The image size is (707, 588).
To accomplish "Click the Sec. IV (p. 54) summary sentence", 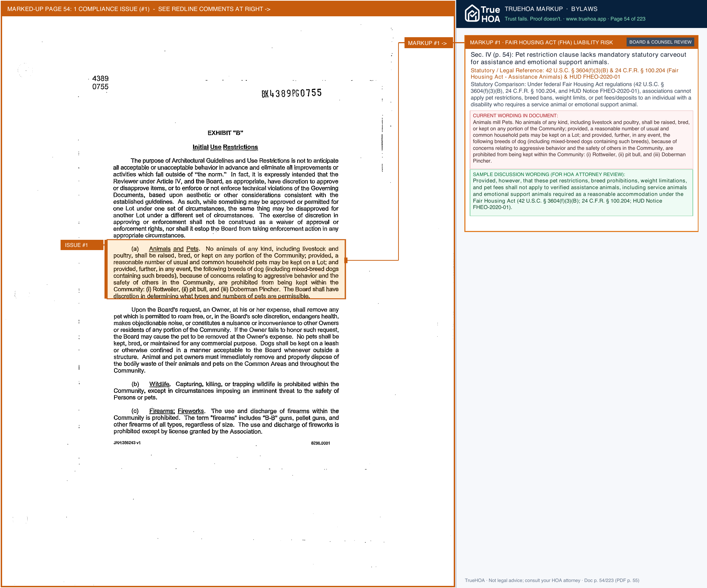I will pyautogui.click(x=578, y=58).
